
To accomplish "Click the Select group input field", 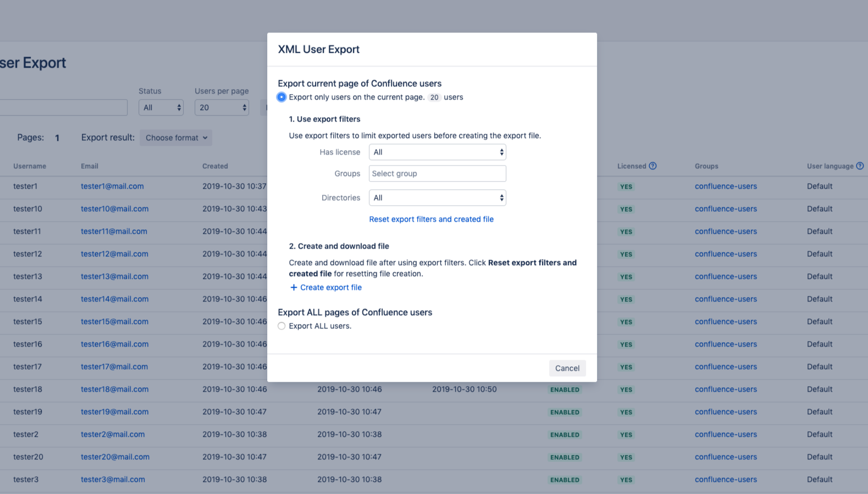I will [438, 173].
